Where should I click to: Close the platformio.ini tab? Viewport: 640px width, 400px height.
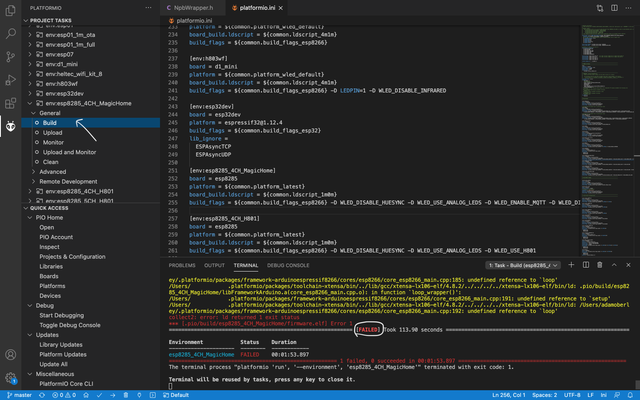click(281, 8)
